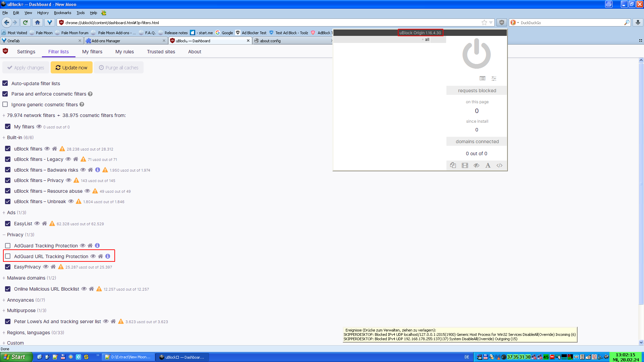Open the Bookmarks menu

(62, 13)
